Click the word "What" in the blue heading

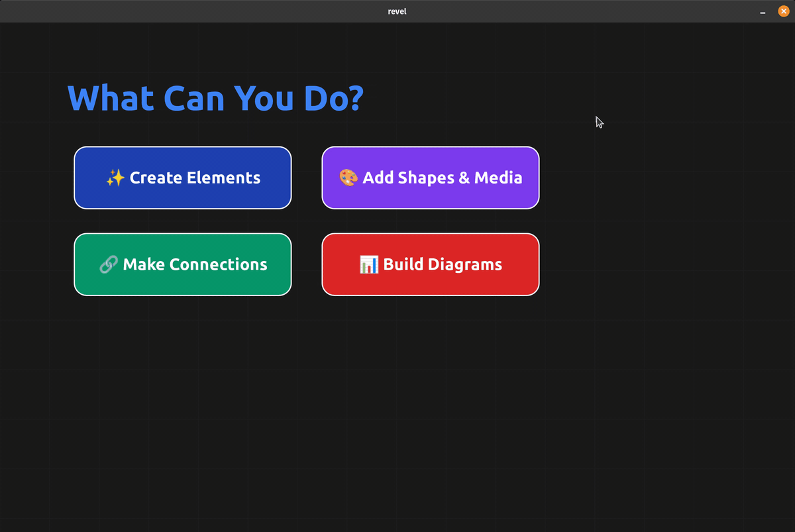111,97
